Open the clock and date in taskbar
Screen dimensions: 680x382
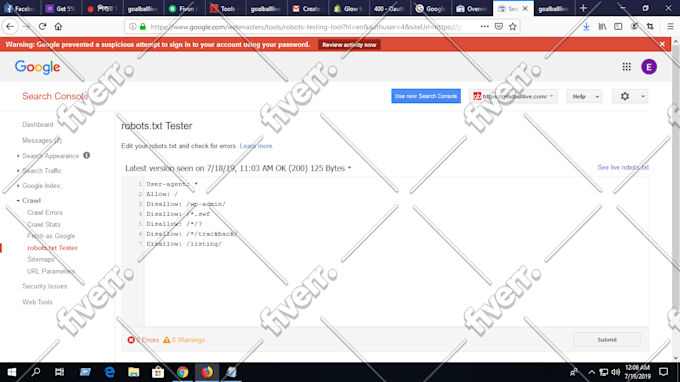[638, 372]
